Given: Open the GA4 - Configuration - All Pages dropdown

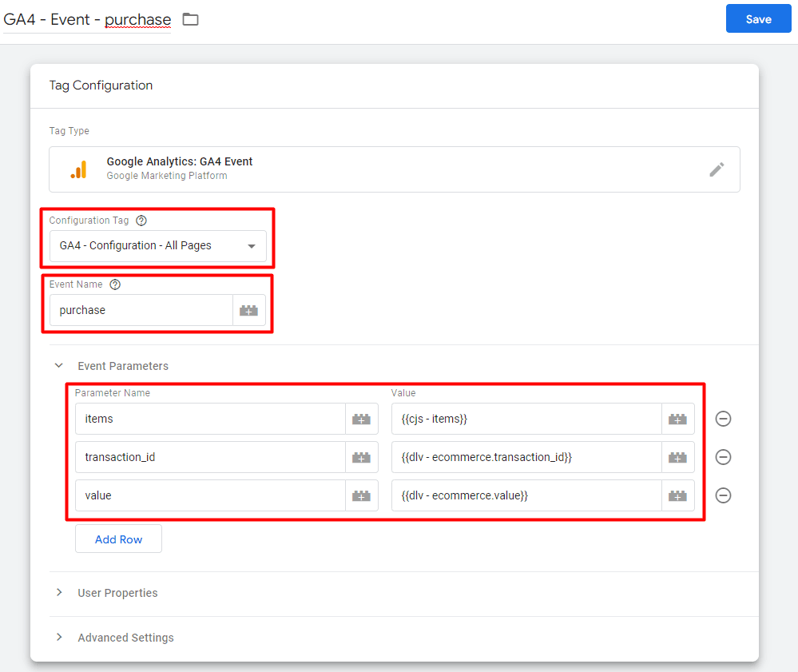Looking at the screenshot, I should coord(158,246).
